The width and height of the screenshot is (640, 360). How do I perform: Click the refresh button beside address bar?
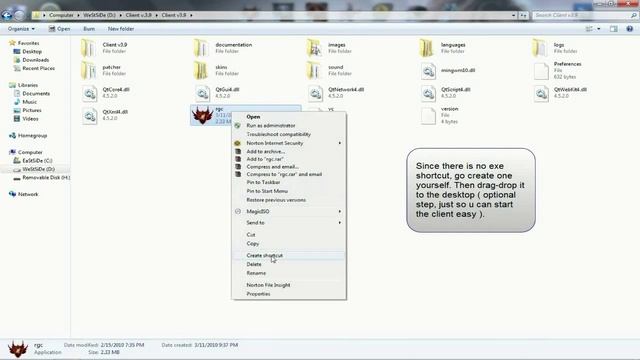point(523,15)
